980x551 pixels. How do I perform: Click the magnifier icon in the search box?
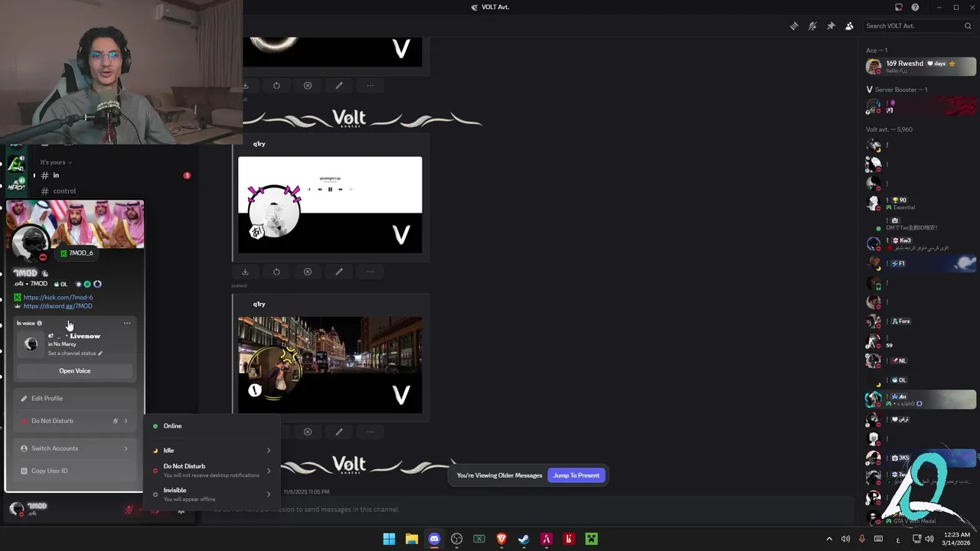click(968, 26)
